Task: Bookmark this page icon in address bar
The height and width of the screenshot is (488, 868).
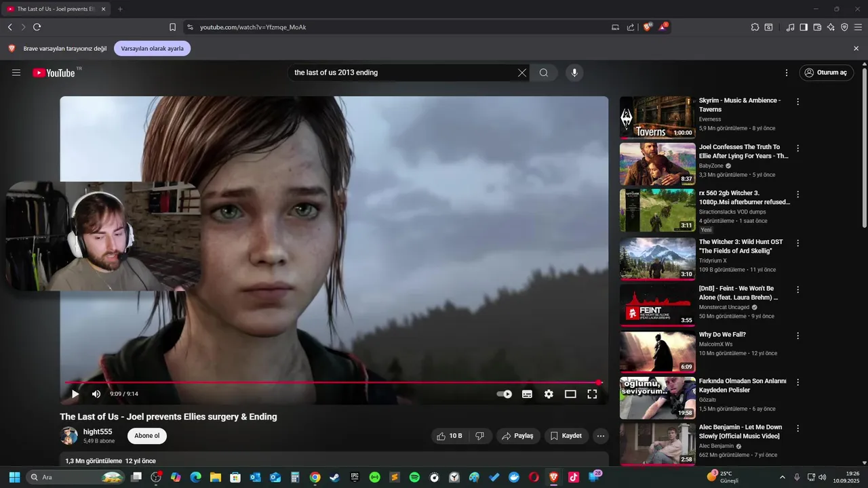Action: [x=172, y=27]
